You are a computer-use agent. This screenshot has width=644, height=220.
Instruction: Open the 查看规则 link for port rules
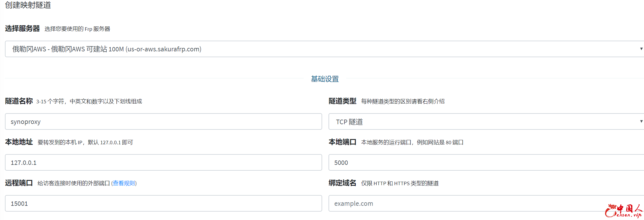pyautogui.click(x=124, y=183)
